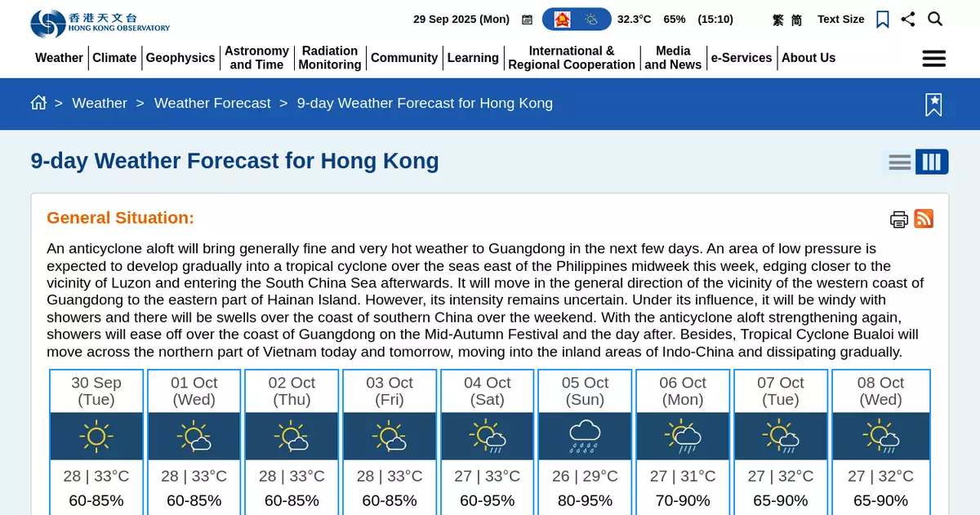Select the 05 Oct (Sun) forecast card
The image size is (980, 515).
(585, 441)
